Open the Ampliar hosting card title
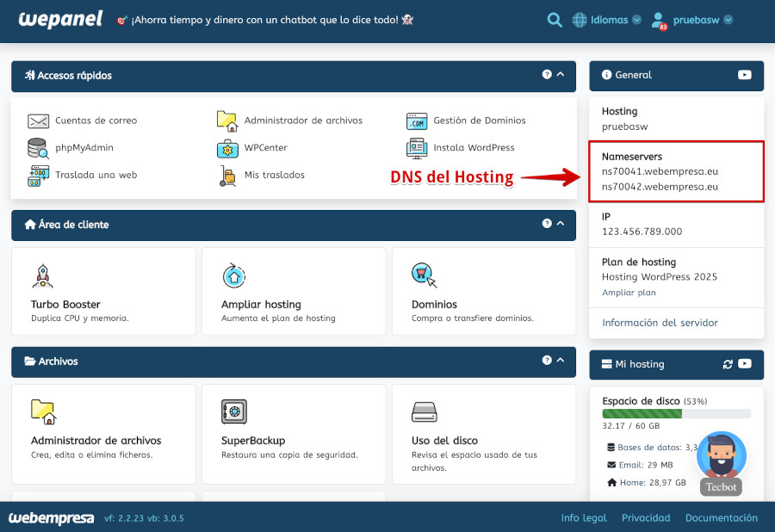The height and width of the screenshot is (532, 775). [x=261, y=304]
